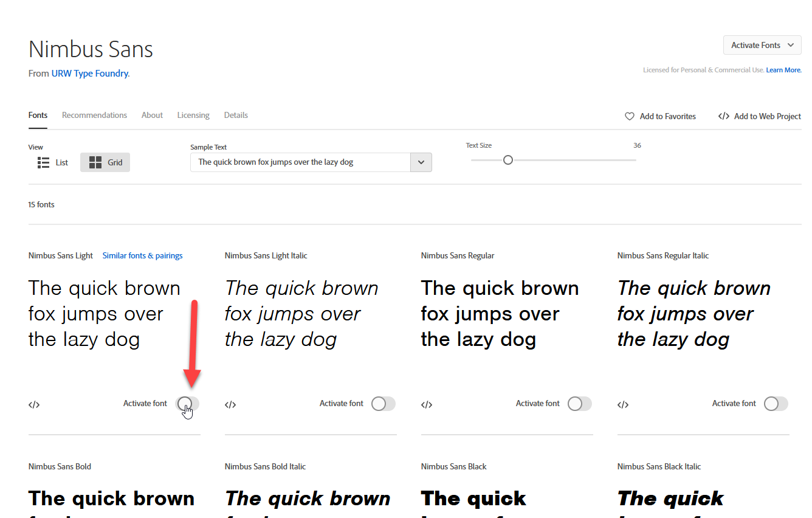Click the Nimbus Sans Light sample text preview
This screenshot has width=812, height=518.
[x=105, y=314]
